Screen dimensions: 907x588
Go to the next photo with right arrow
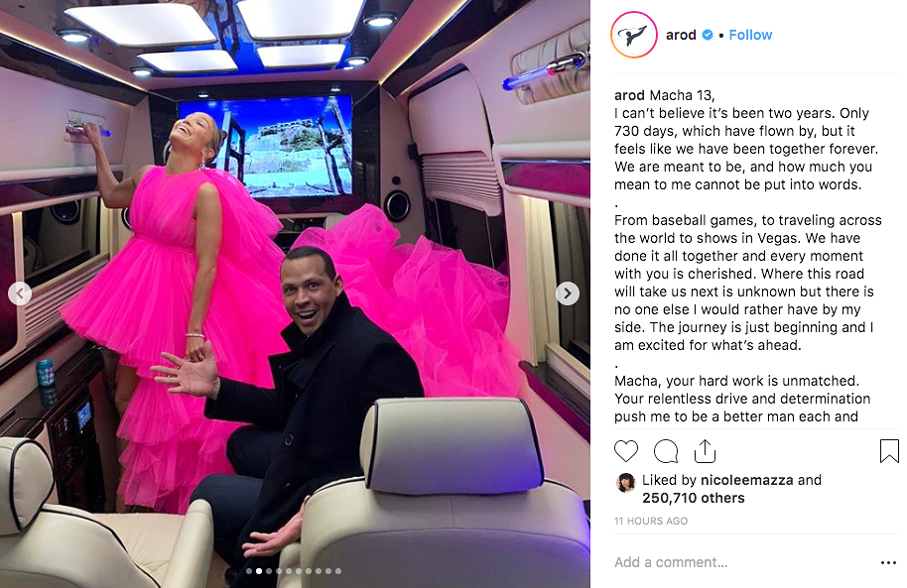click(568, 294)
